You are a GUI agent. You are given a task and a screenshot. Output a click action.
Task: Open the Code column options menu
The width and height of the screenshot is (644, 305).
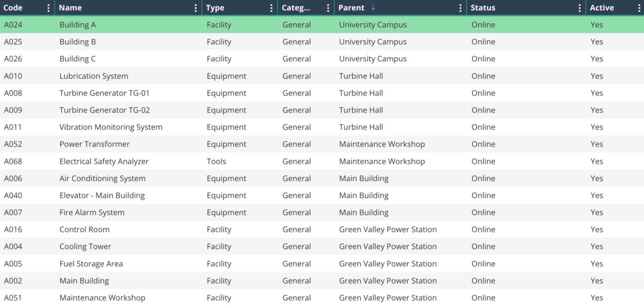pos(49,8)
